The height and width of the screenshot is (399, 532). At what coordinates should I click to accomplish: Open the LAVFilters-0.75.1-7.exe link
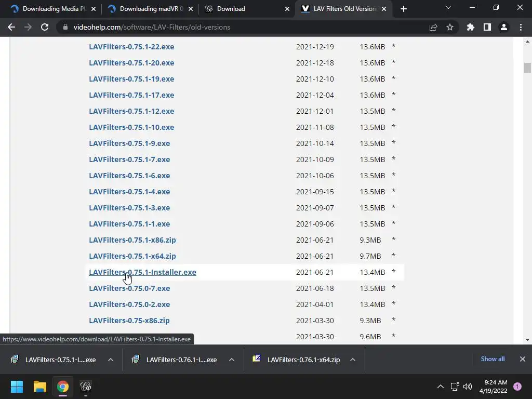coord(129,159)
